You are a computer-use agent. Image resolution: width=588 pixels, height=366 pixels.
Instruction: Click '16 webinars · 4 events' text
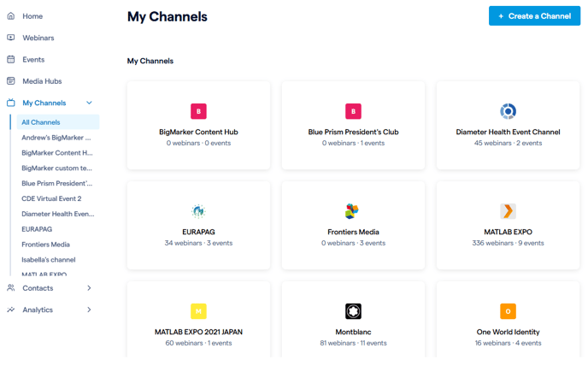pos(509,343)
